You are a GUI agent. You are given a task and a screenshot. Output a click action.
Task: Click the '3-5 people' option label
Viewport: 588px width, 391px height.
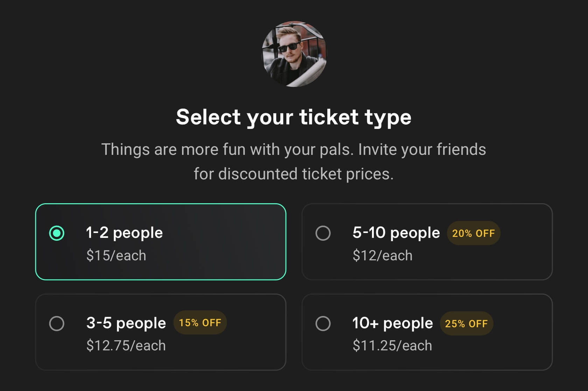[126, 323]
